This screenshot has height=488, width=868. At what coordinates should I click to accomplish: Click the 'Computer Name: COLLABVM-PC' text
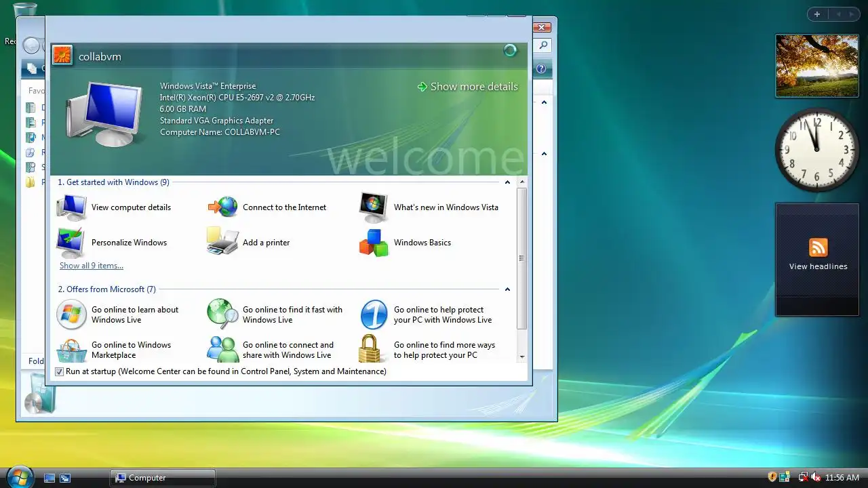tap(220, 132)
